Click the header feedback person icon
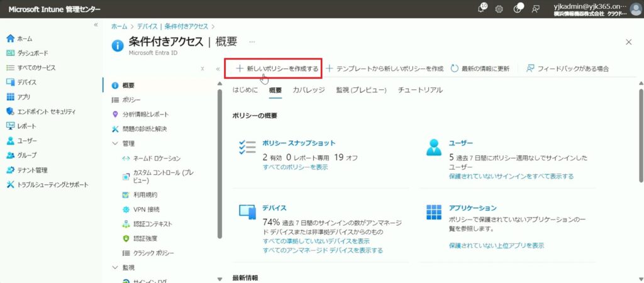Image resolution: width=644 pixels, height=283 pixels. click(x=535, y=9)
